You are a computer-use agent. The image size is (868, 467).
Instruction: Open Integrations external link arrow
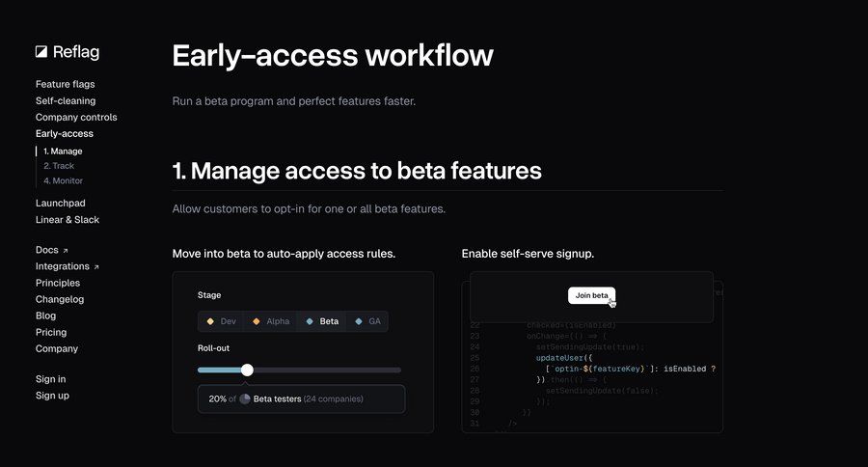point(95,267)
